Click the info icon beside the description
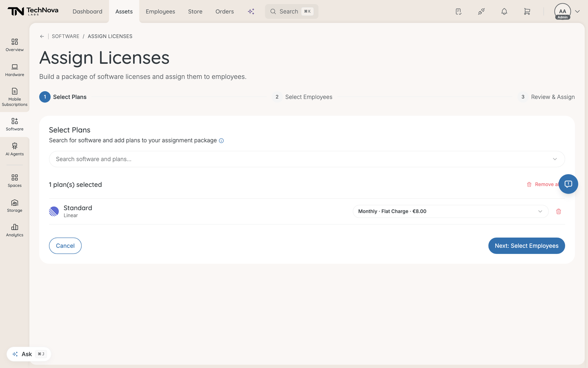The height and width of the screenshot is (368, 588). [x=221, y=141]
